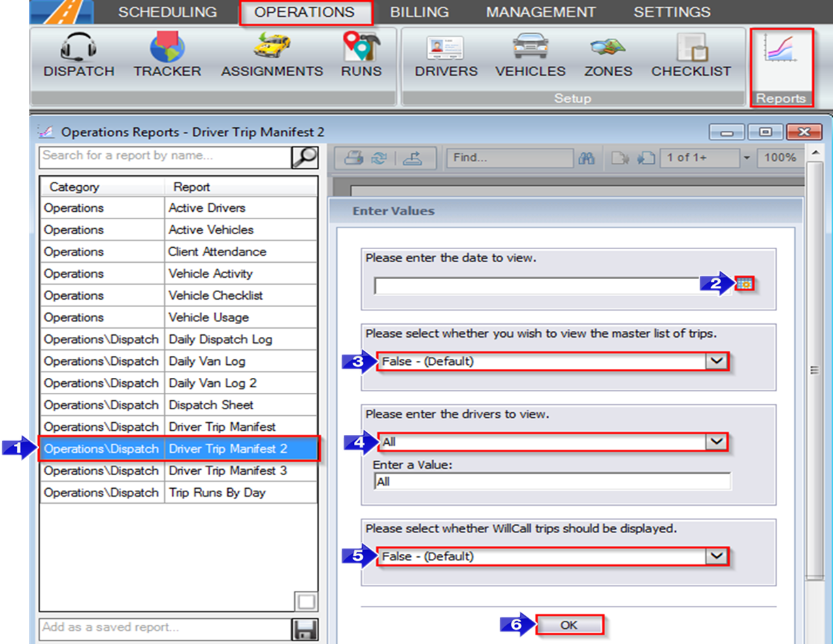
Task: Expand the WillCall trips dropdown
Action: click(716, 556)
